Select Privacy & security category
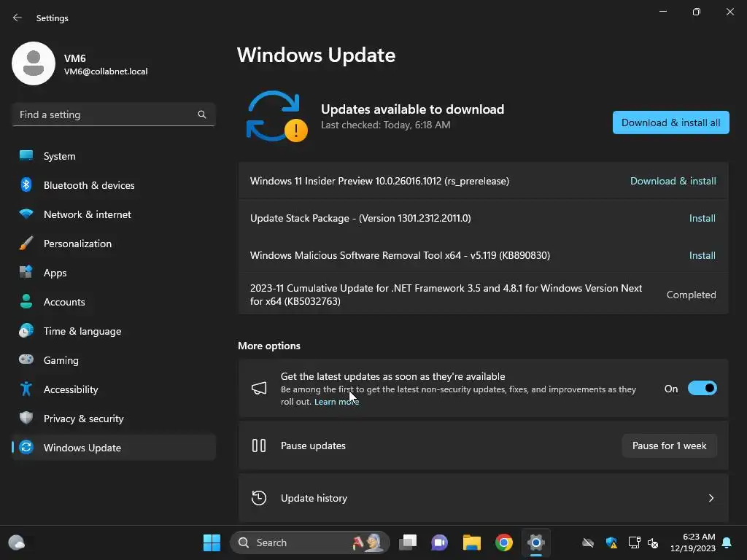The height and width of the screenshot is (560, 747). [x=114, y=418]
